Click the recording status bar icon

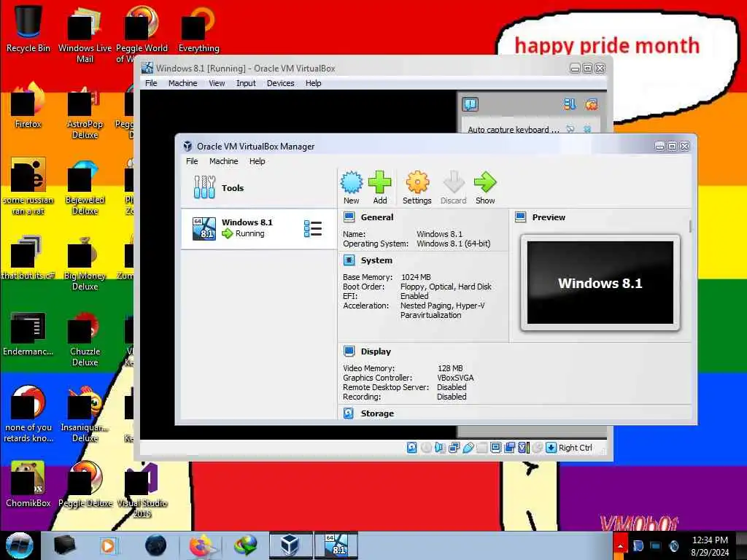click(x=509, y=448)
